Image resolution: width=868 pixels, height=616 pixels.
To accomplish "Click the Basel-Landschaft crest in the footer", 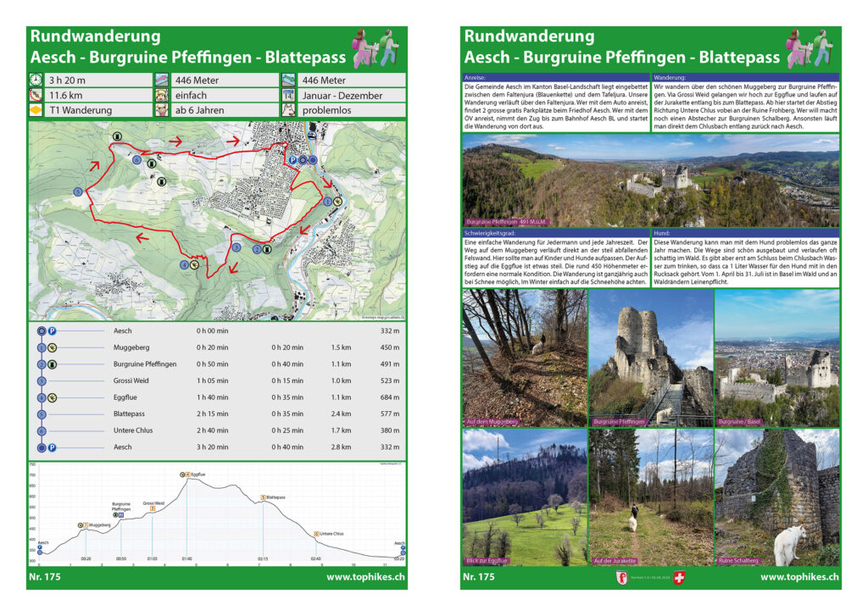I will click(x=622, y=577).
